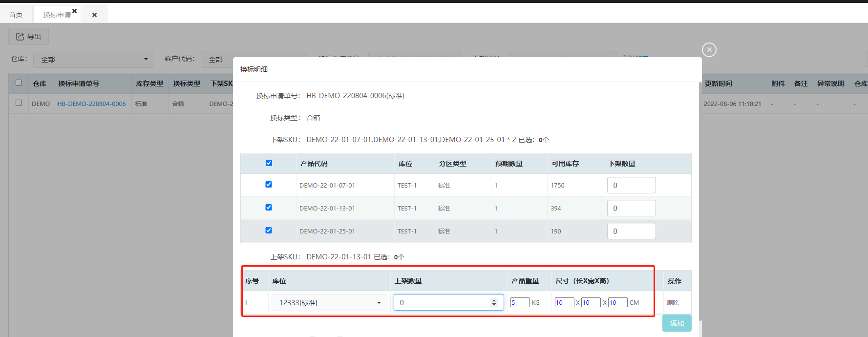The image size is (868, 337).
Task: Click the 导出 export button
Action: tap(28, 37)
